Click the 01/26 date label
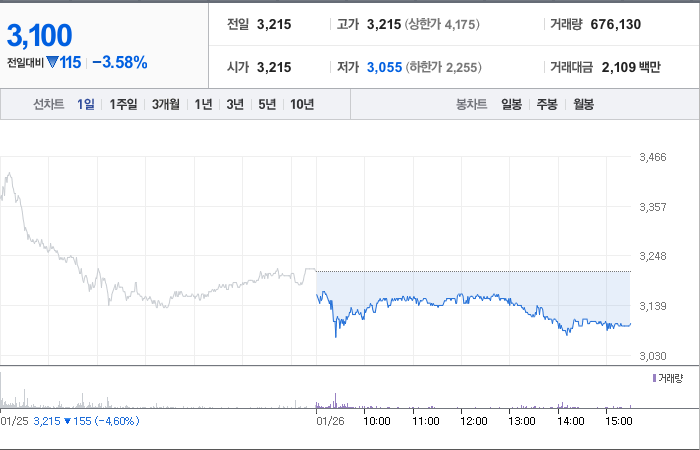Image resolution: width=700 pixels, height=450 pixels. (x=330, y=421)
